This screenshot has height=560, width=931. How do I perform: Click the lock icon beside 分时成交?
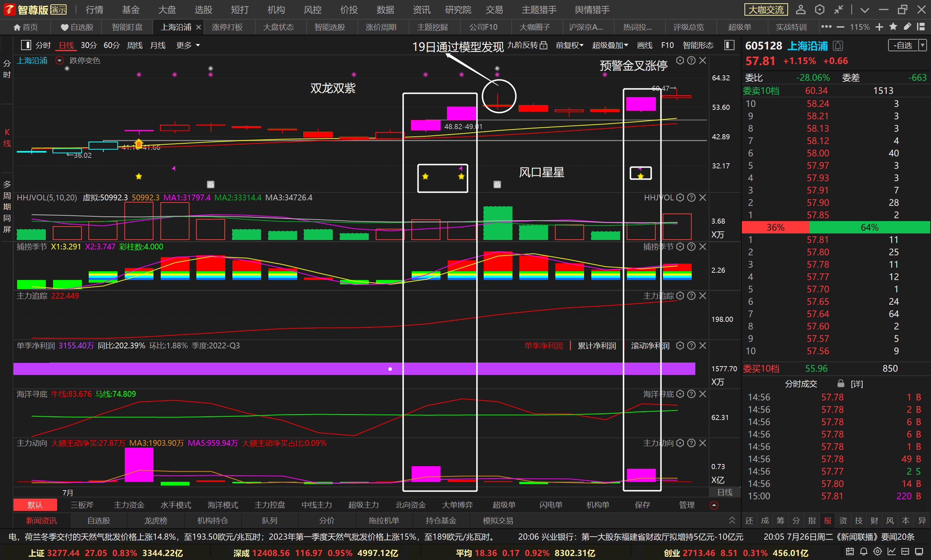(841, 383)
